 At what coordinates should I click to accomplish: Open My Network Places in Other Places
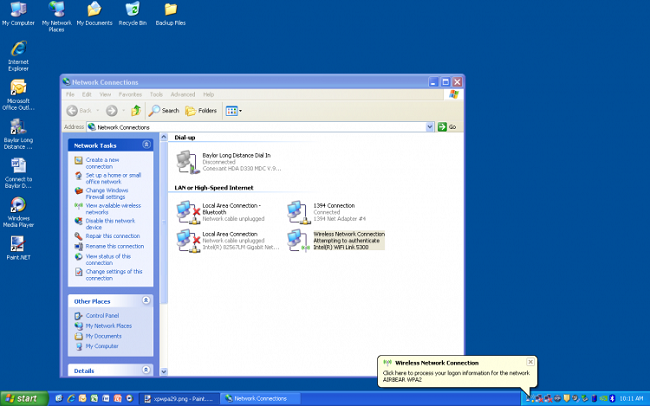pos(109,326)
